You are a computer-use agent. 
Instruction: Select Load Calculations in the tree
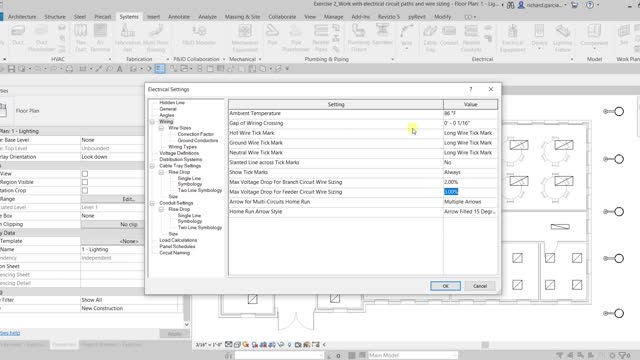point(178,240)
